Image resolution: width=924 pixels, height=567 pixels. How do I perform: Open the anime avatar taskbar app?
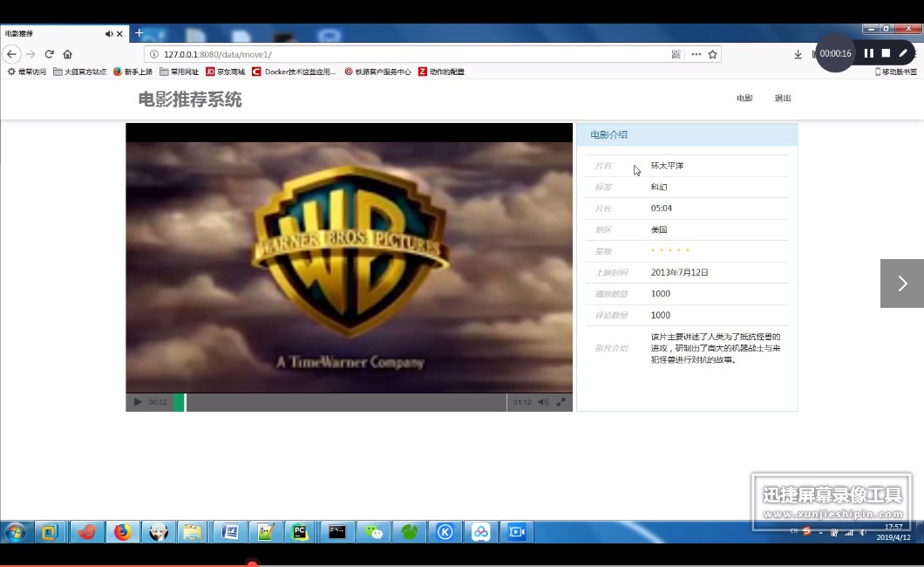coord(158,532)
